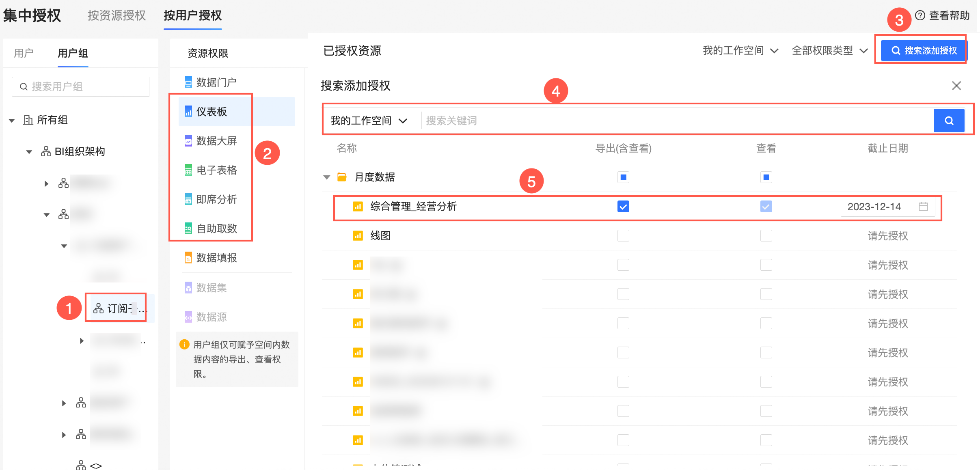Click the 数据填报 form icon

[x=188, y=258]
